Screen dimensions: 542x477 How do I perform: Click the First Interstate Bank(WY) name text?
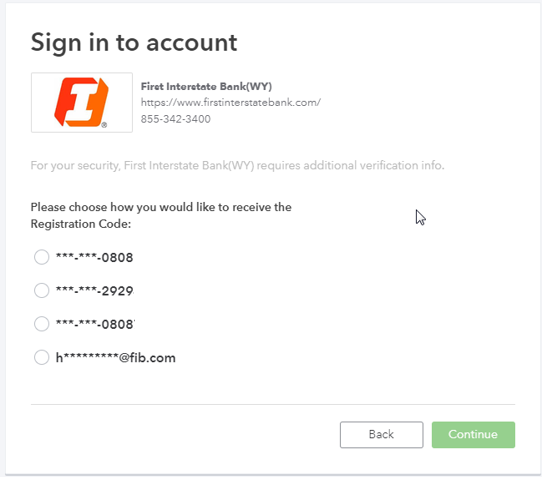[x=206, y=86]
